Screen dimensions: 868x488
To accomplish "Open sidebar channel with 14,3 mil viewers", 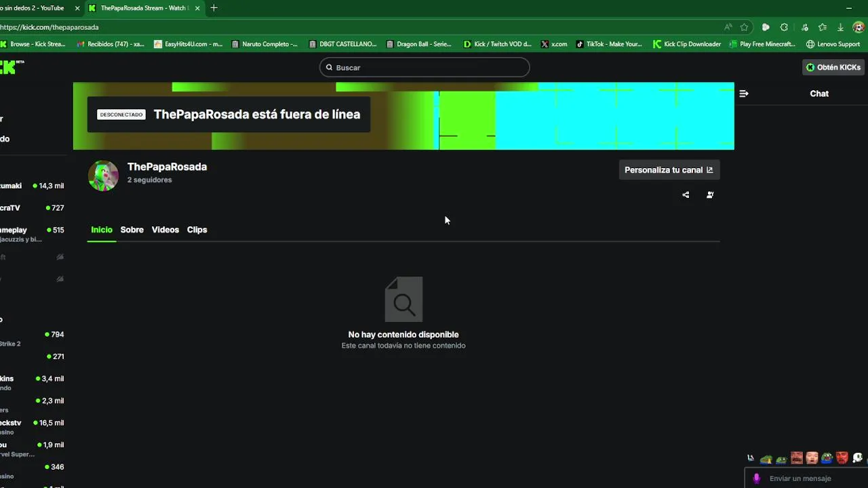I will (33, 186).
